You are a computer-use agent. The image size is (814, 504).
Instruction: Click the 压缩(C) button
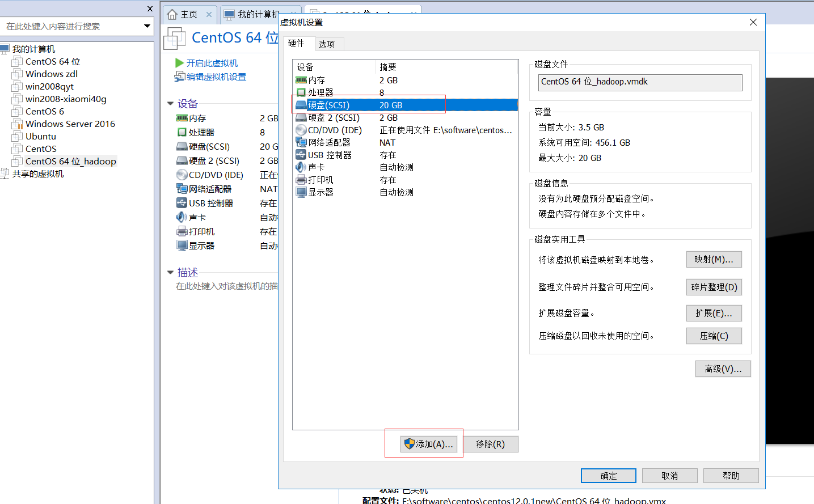tap(714, 336)
